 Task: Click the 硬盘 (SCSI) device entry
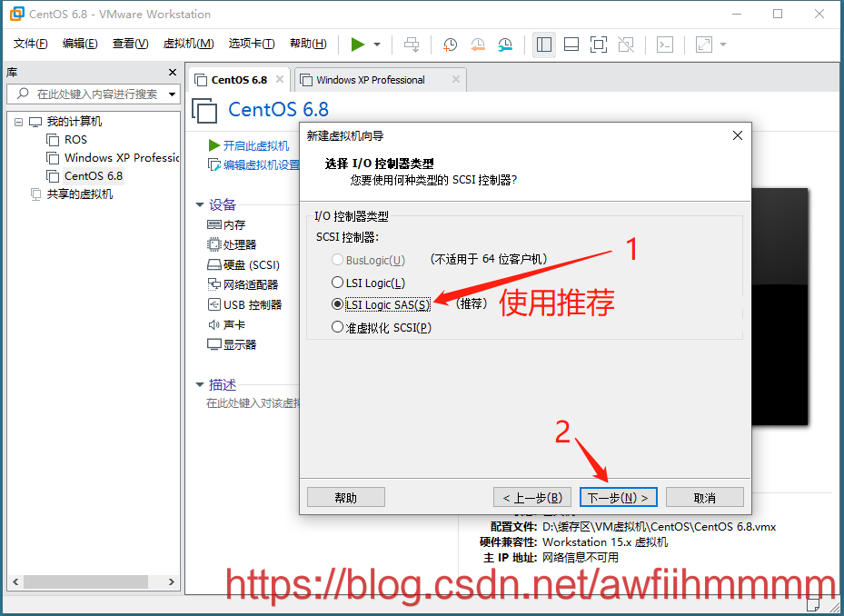(243, 264)
